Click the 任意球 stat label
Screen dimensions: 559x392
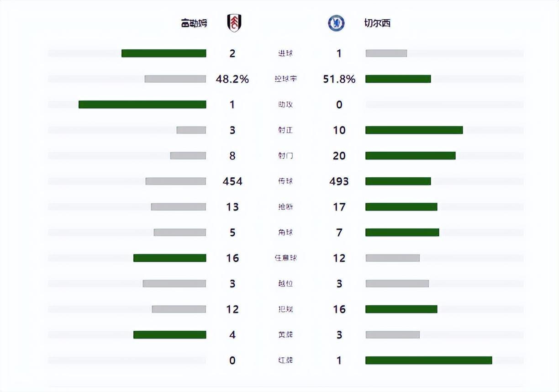click(x=285, y=258)
